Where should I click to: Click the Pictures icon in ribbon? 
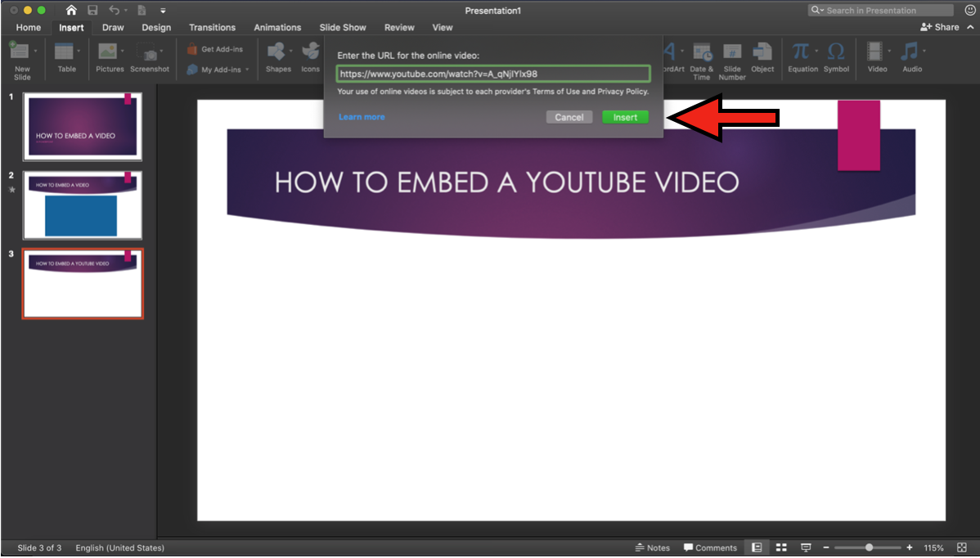pos(107,52)
